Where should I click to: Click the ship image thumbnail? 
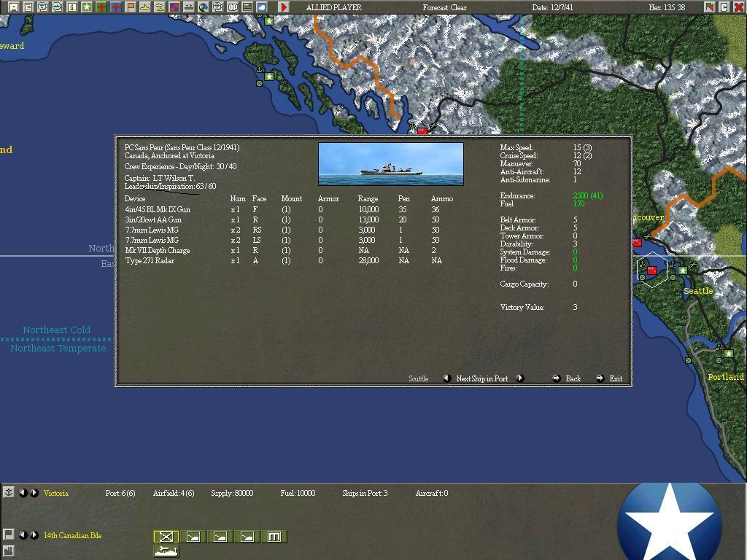tap(391, 164)
